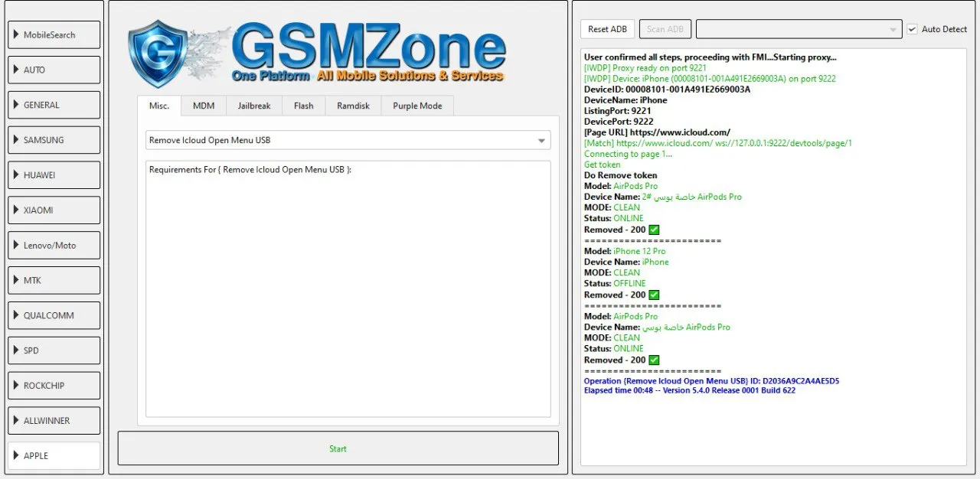Screen dimensions: 980x479
Task: Expand the APPLE category arrow
Action: (16, 455)
